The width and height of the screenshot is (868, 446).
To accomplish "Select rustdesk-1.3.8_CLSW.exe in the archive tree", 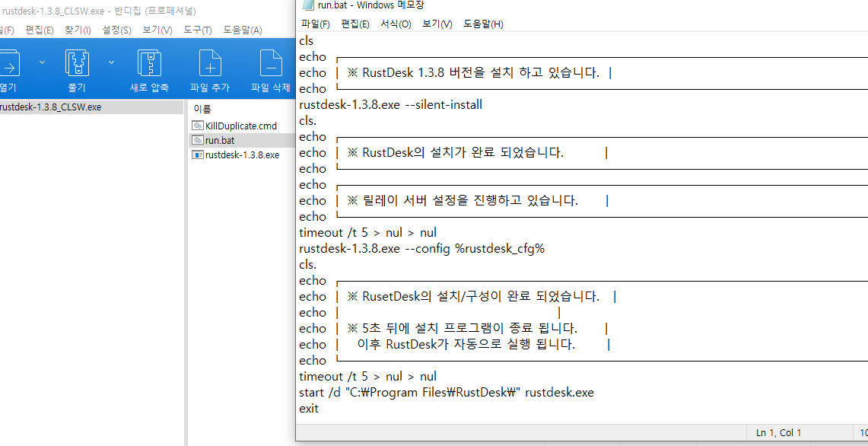I will pyautogui.click(x=50, y=107).
